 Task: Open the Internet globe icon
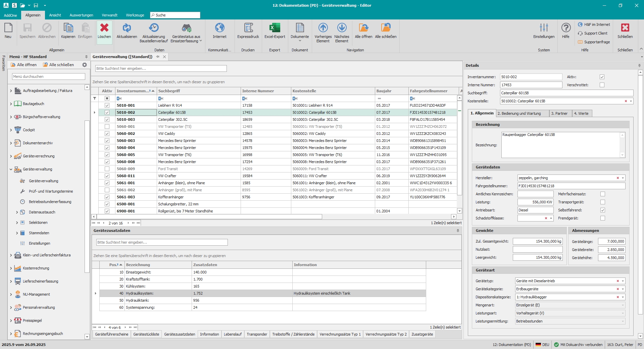(219, 28)
